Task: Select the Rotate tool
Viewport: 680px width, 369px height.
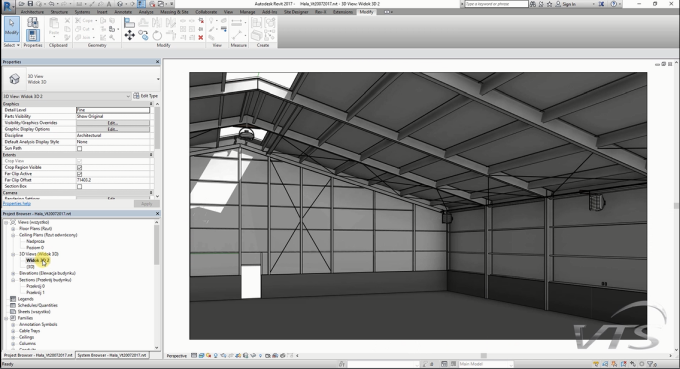Action: [157, 36]
